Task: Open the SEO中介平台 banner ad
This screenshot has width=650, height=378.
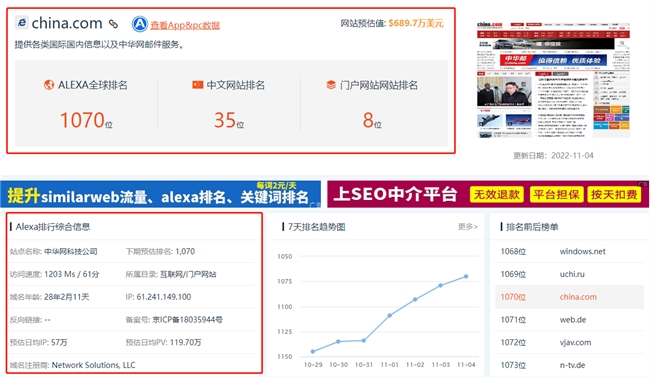Action: (x=488, y=194)
